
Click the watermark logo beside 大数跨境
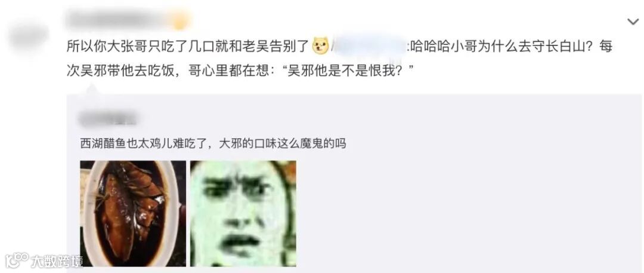coord(17,260)
